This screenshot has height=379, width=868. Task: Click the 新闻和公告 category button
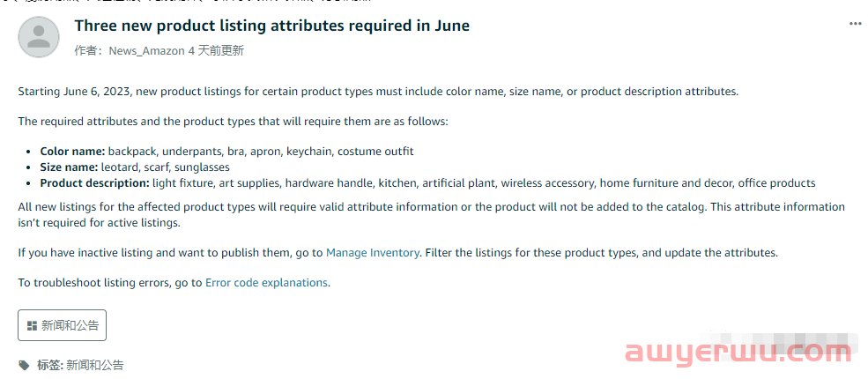point(62,325)
